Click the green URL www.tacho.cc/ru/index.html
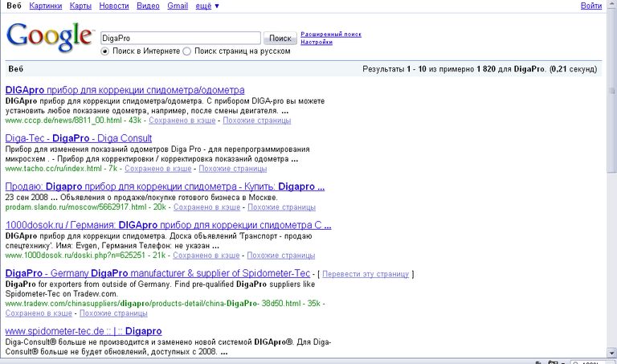The height and width of the screenshot is (364, 617). (54, 169)
